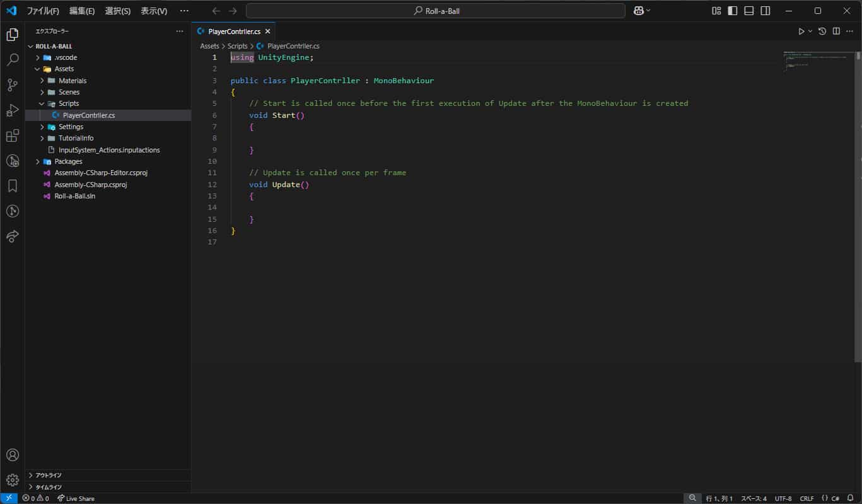Expand the アウトライン section
862x504 pixels.
click(49, 475)
